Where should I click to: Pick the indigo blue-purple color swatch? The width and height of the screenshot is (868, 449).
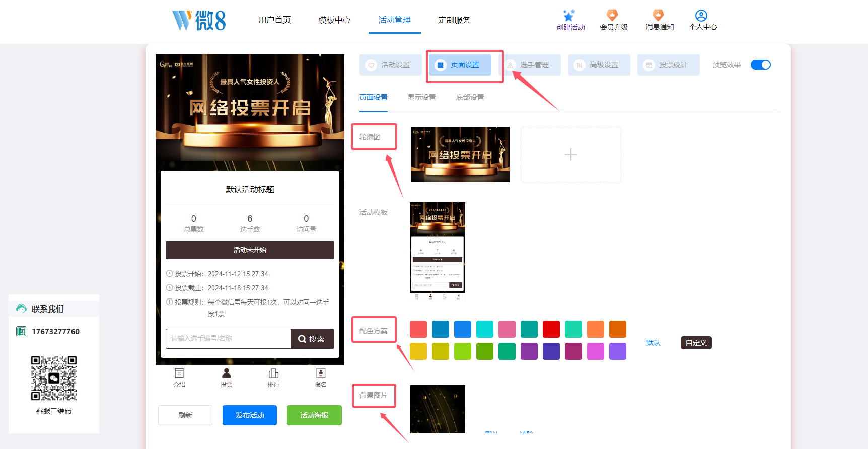click(551, 351)
